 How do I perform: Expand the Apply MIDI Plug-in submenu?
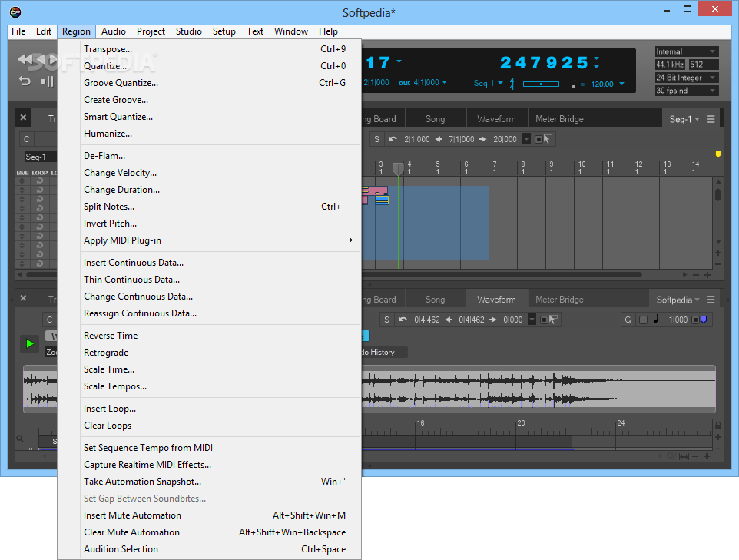[209, 240]
